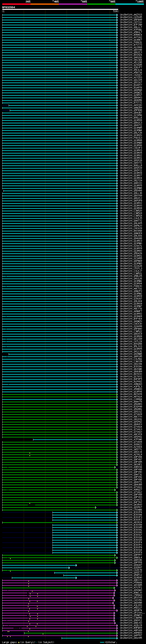The image size is (146, 644).
Task: Click the white query sequence bar
Action: (60, 9)
